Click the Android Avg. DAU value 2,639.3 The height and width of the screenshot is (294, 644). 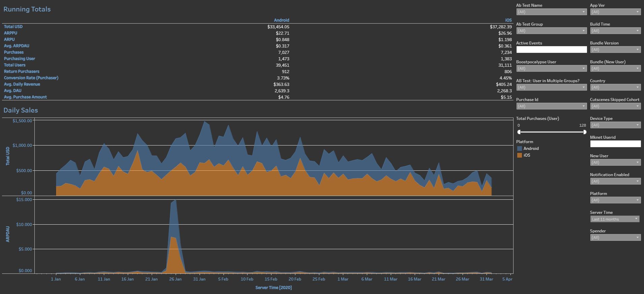pos(282,91)
